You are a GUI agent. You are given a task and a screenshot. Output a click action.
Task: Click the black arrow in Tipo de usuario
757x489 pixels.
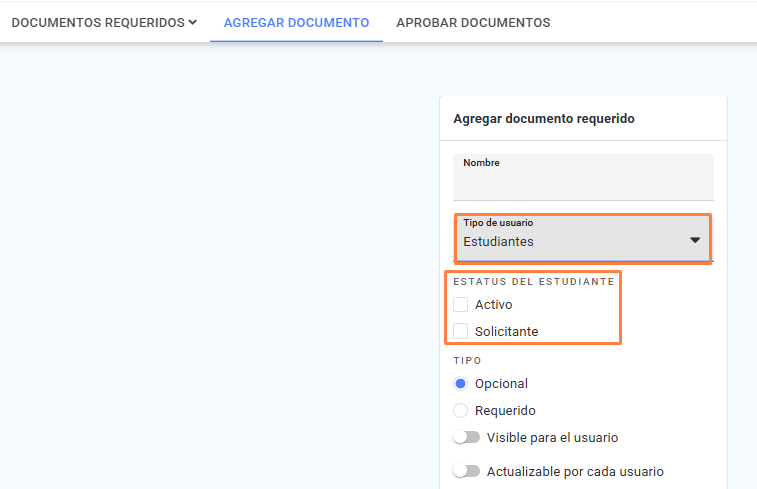click(695, 240)
